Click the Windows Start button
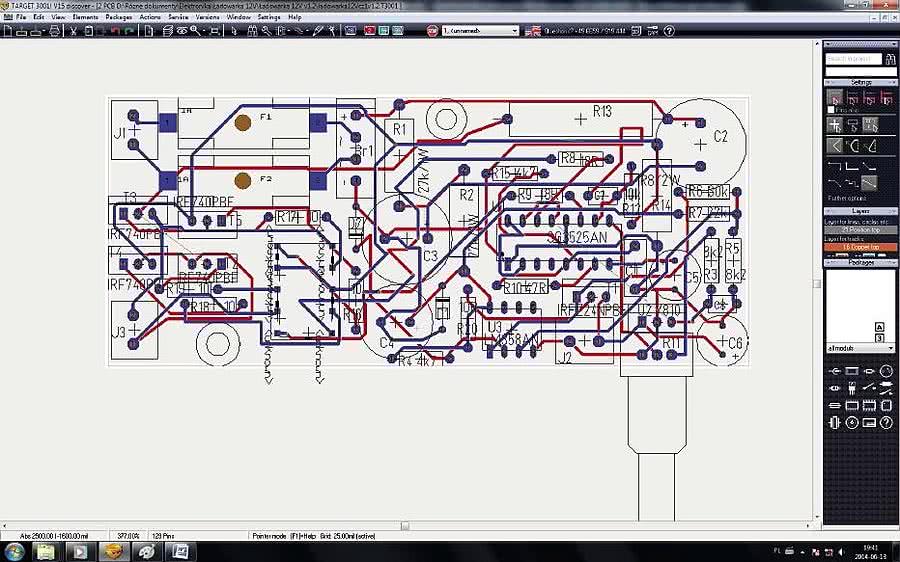900x562 pixels. pyautogui.click(x=14, y=550)
